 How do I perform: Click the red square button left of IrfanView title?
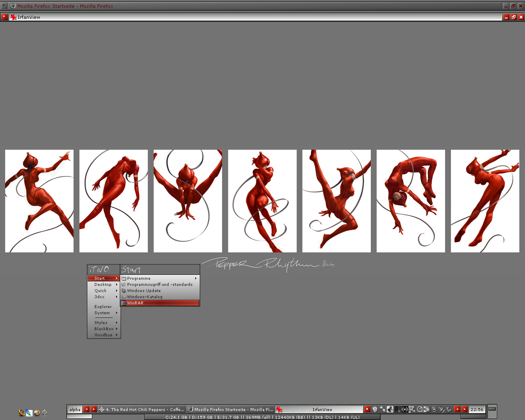[5, 17]
